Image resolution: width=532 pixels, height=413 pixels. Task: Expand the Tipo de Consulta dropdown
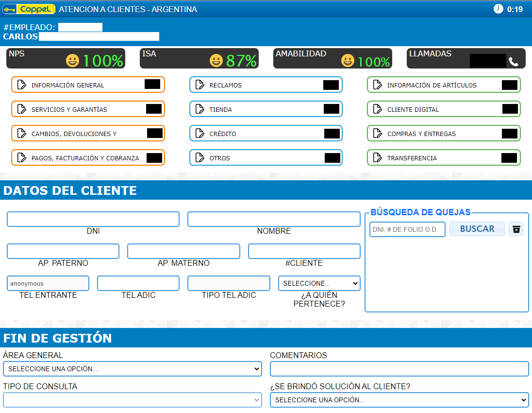point(133,400)
